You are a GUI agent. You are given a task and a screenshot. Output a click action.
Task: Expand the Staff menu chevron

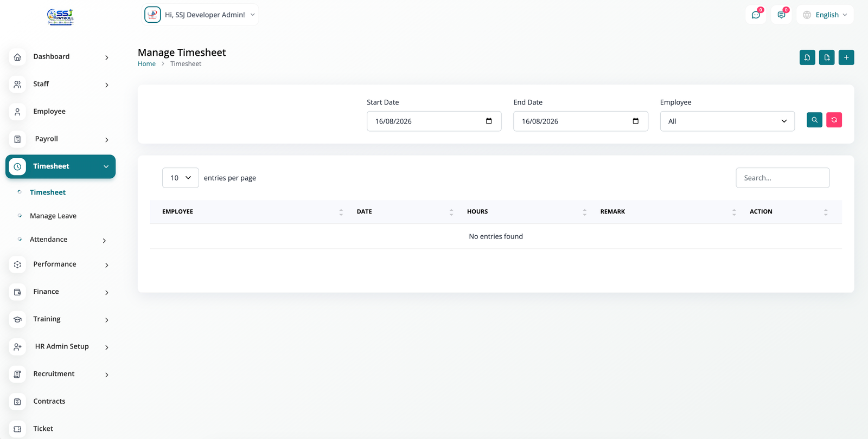click(x=106, y=85)
